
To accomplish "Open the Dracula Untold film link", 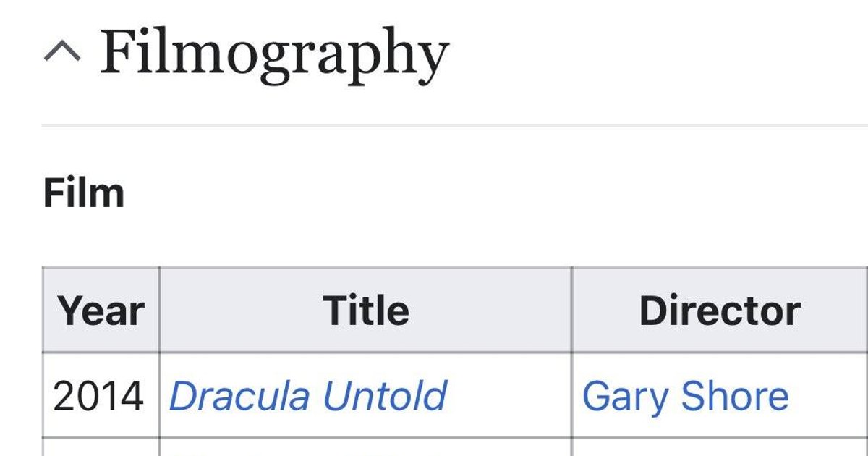I will pos(307,396).
